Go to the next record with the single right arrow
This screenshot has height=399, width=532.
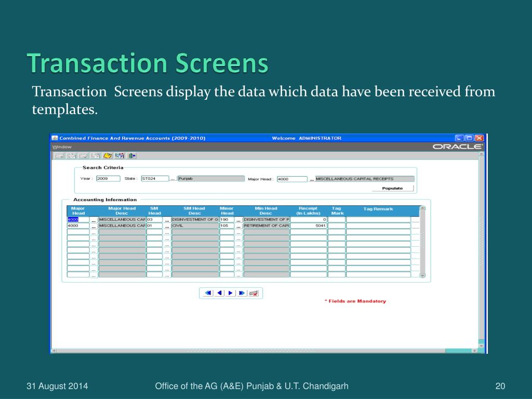(x=231, y=293)
